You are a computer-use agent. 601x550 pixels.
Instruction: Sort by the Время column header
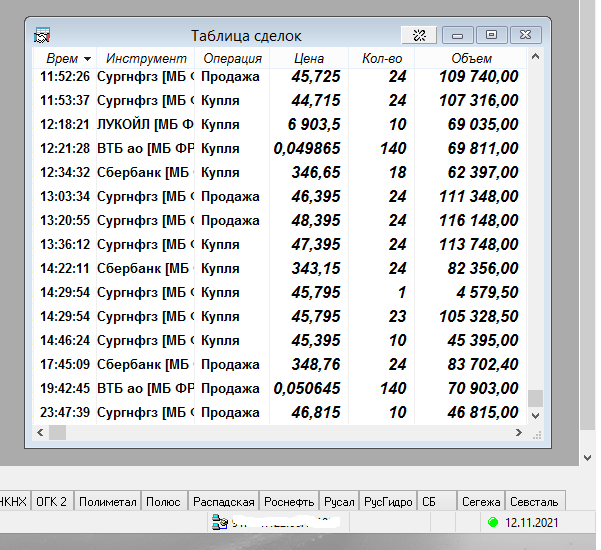pyautogui.click(x=65, y=59)
